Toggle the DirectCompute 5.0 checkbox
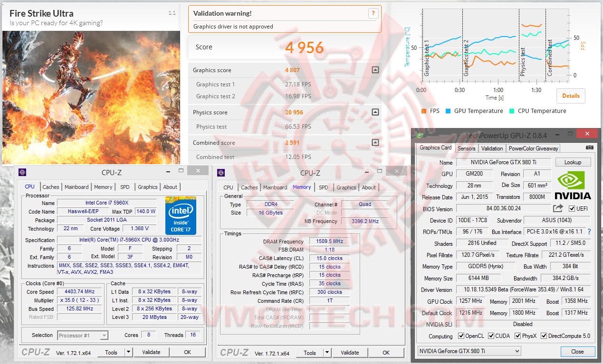 click(544, 336)
